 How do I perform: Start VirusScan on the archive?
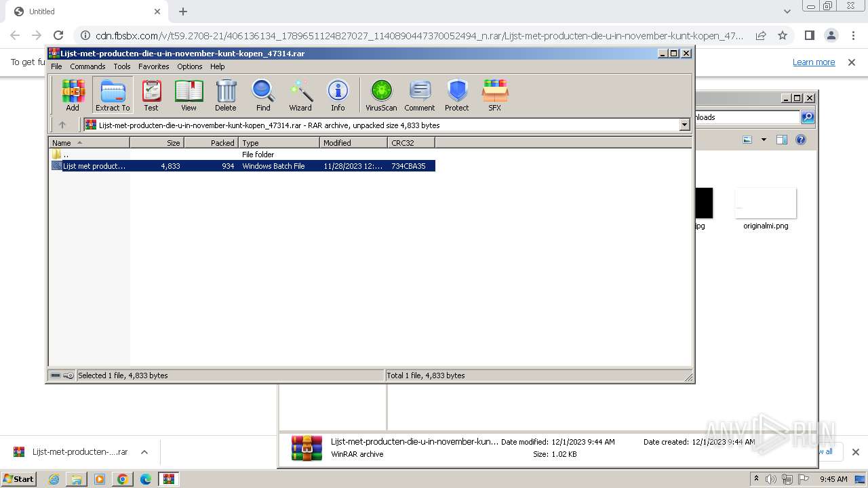click(x=381, y=95)
